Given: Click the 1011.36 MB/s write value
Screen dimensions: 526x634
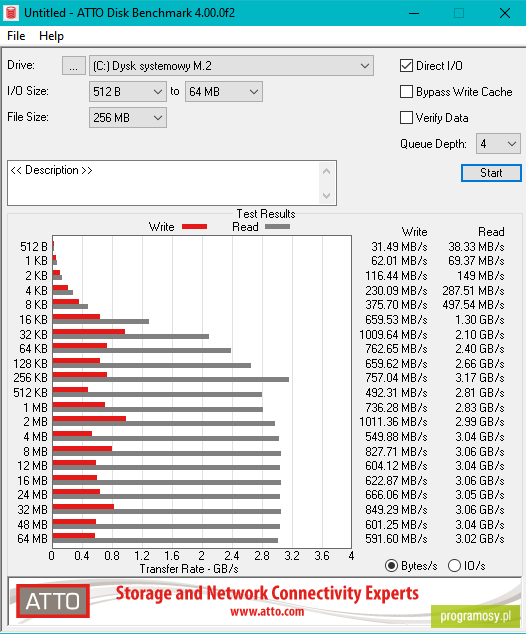Looking at the screenshot, I should click(393, 422).
